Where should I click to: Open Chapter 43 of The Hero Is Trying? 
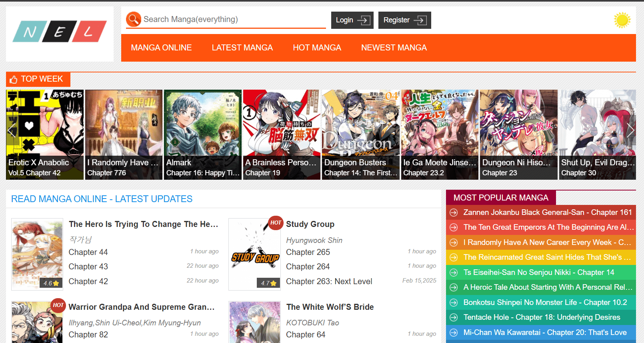pos(88,267)
